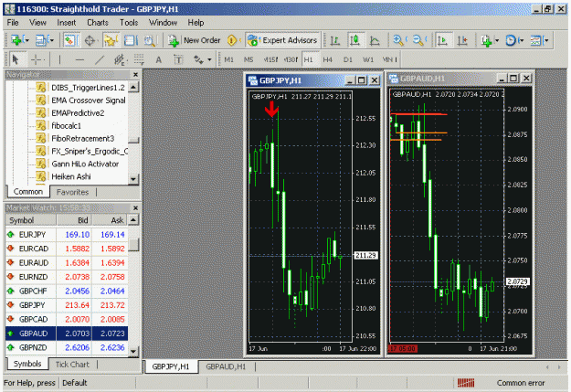Click Navigator scrollbar thumb
Image resolution: width=571 pixels, height=392 pixels.
pos(133,140)
